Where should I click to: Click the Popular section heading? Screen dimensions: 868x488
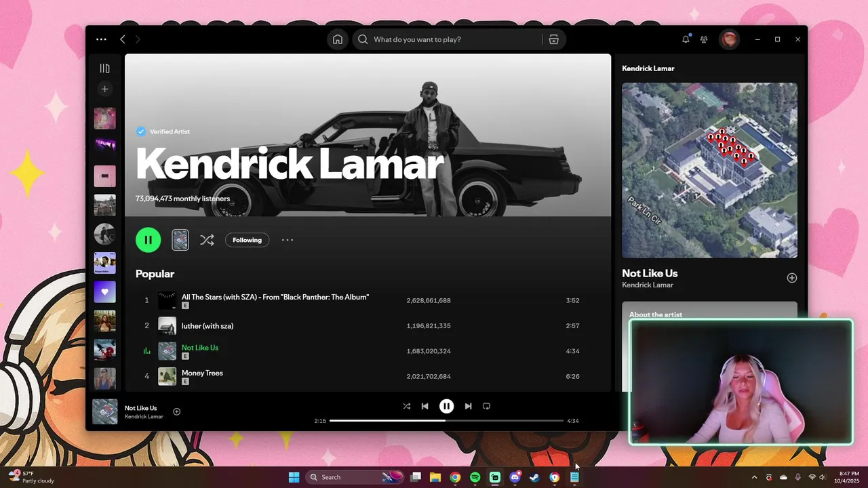click(155, 274)
